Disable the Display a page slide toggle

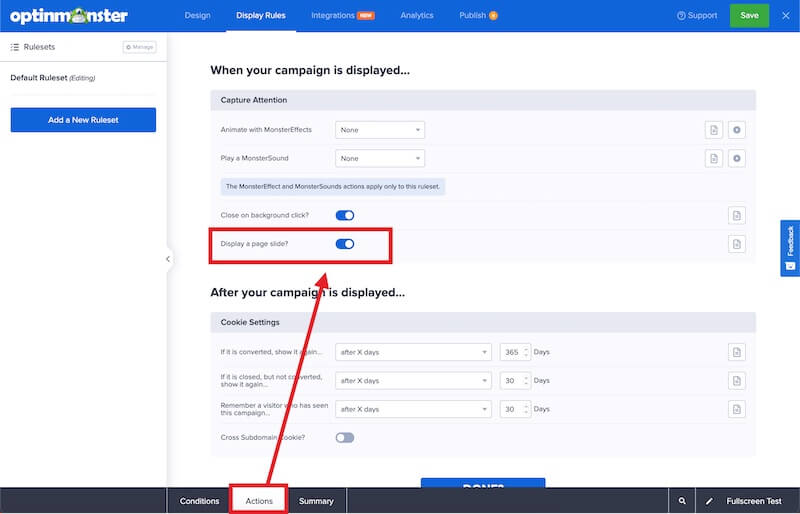tap(344, 244)
